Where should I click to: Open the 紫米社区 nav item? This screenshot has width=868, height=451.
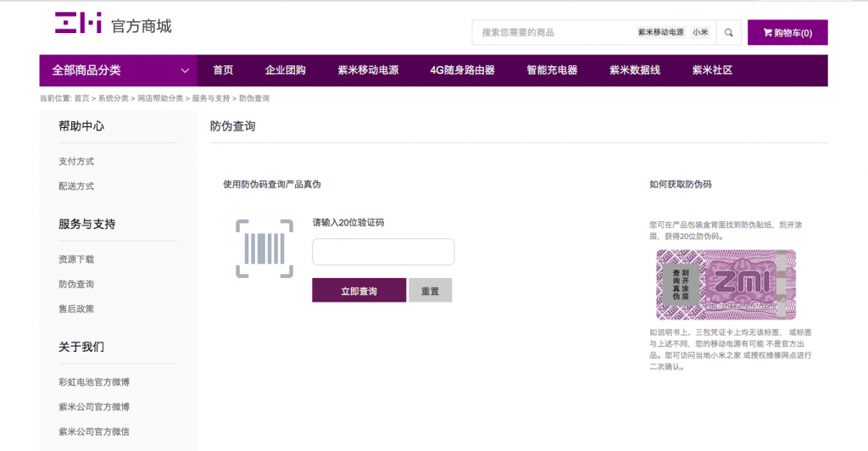pyautogui.click(x=712, y=70)
